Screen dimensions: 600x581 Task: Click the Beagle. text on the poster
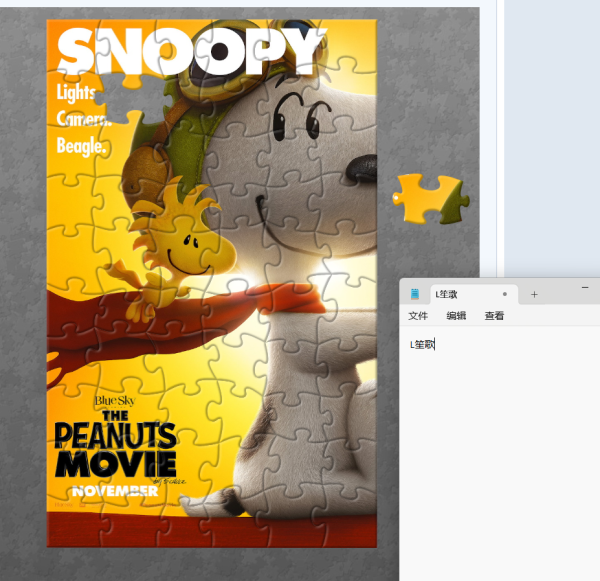81,146
